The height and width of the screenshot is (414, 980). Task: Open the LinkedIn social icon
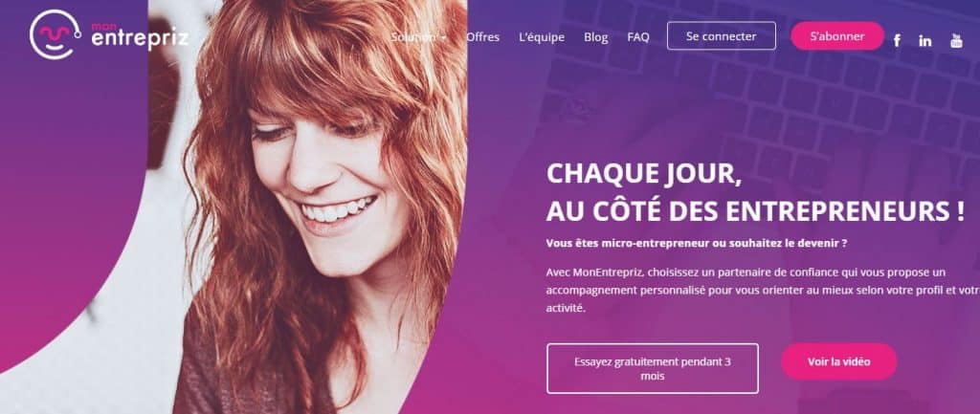(925, 40)
